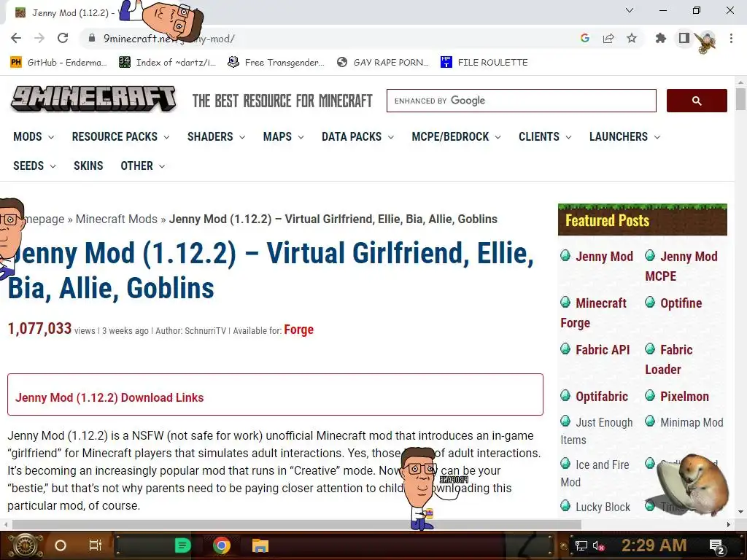The height and width of the screenshot is (560, 747).
Task: Open the Just Enough Items link
Action: [x=597, y=431]
